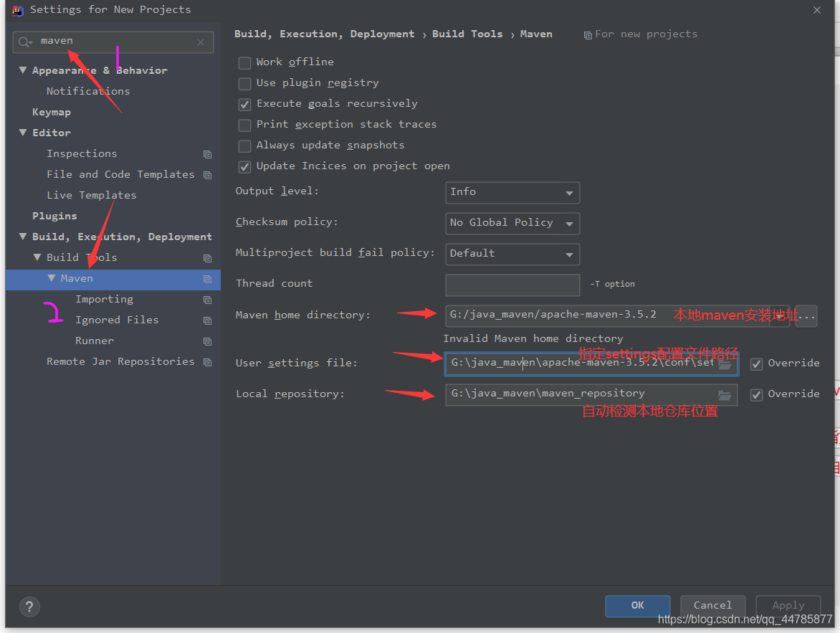Browse folder for User settings file

point(725,364)
